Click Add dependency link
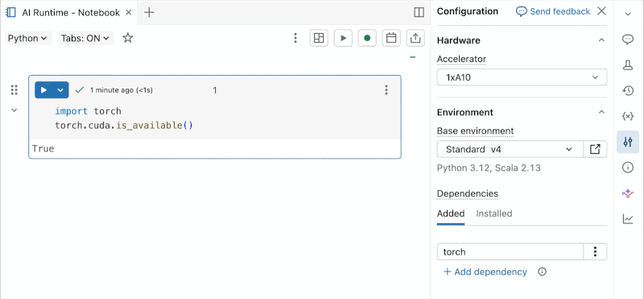Viewport: 644px width, 299px height. (485, 272)
